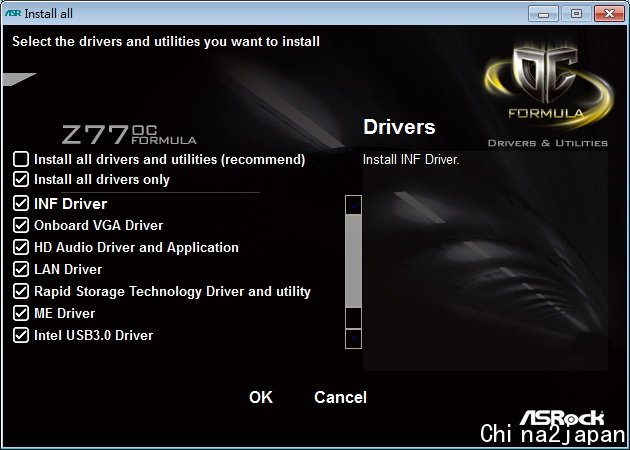Click the ASRock icon in title bar

point(13,13)
